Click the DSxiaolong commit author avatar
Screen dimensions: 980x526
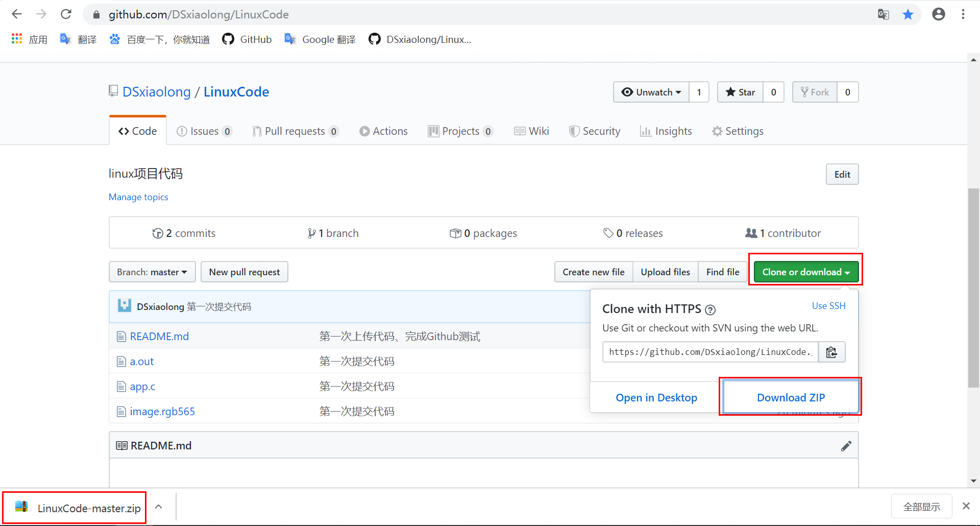(x=125, y=306)
